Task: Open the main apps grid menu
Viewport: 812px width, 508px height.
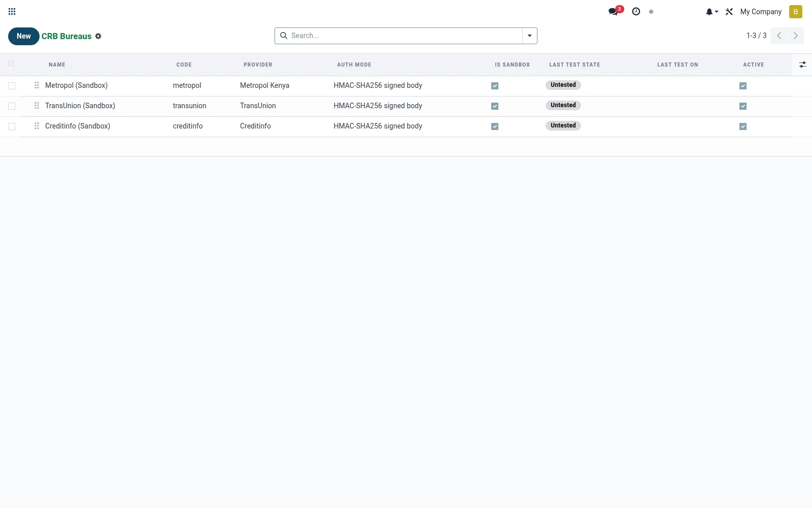Action: pos(12,11)
